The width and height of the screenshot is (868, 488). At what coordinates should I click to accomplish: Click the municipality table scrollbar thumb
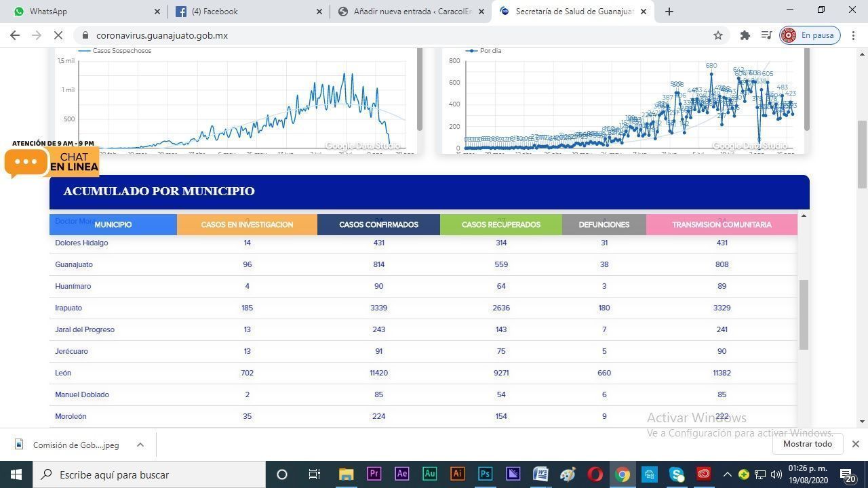(x=804, y=314)
